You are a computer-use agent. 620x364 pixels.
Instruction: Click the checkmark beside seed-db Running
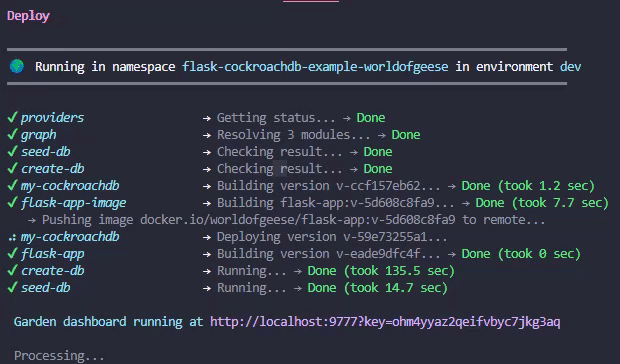[12, 287]
